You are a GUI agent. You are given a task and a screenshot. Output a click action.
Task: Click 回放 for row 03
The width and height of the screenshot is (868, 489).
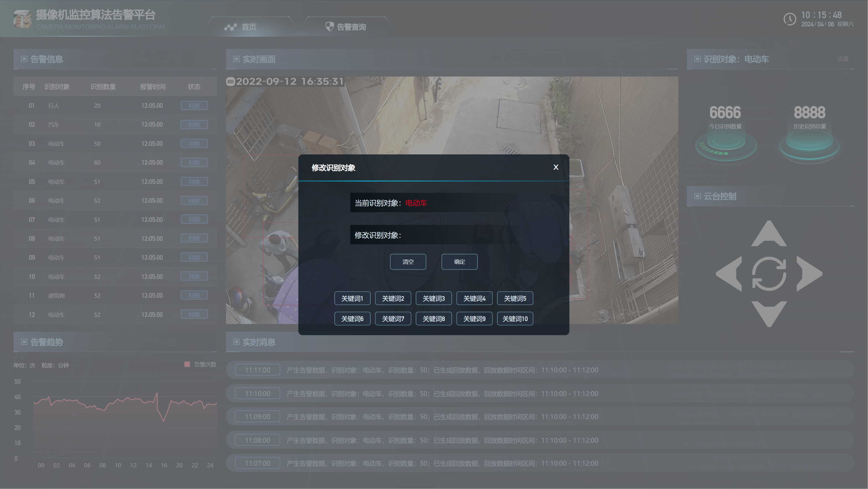pos(194,144)
